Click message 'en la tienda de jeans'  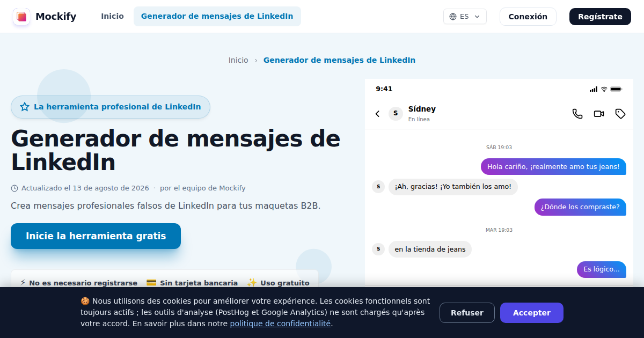(430, 249)
